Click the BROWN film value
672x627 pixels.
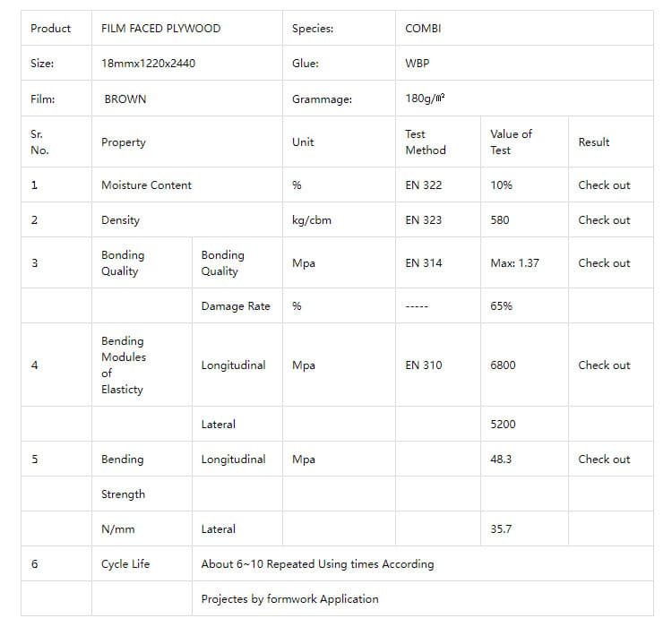click(125, 99)
